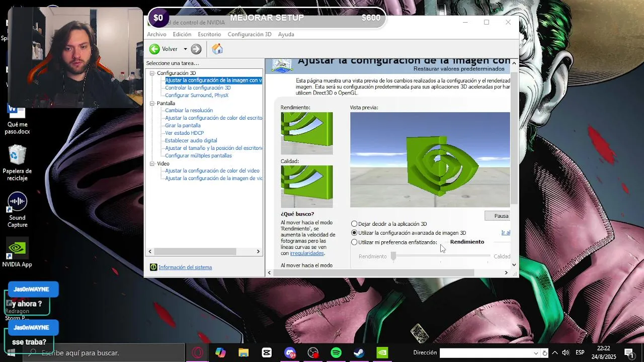Viewport: 644px width, 362px height.
Task: Open the Archivo menu
Action: click(156, 34)
